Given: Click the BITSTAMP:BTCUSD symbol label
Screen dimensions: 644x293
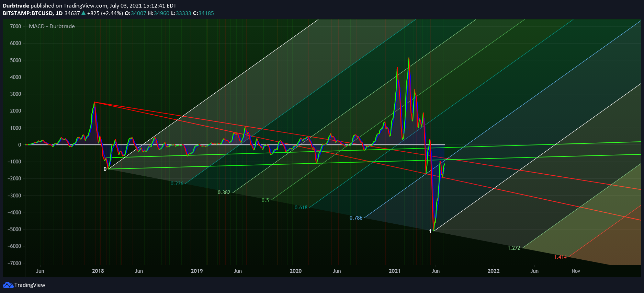Looking at the screenshot, I should [x=28, y=13].
